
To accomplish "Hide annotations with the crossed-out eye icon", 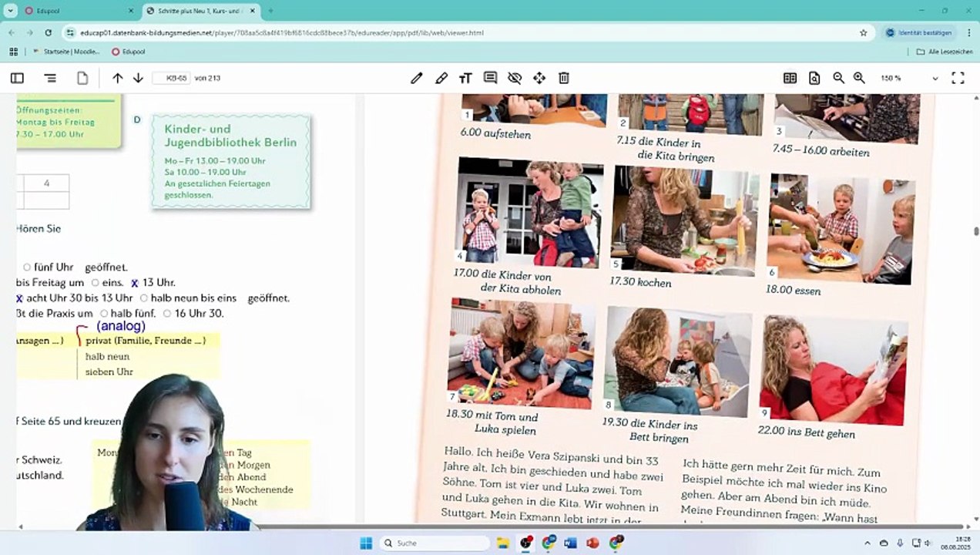I will (x=515, y=78).
